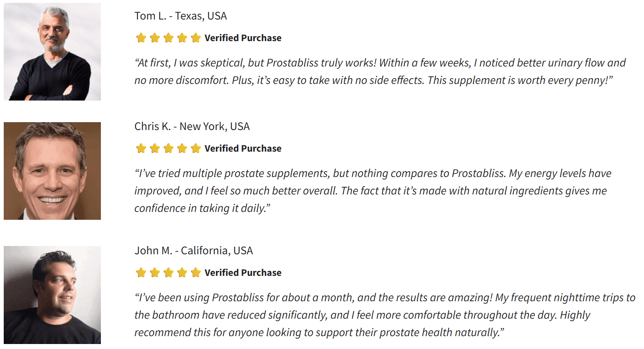Click the second star in John M.'s rating
Image resolution: width=644 pixels, height=349 pixels.
tap(155, 273)
